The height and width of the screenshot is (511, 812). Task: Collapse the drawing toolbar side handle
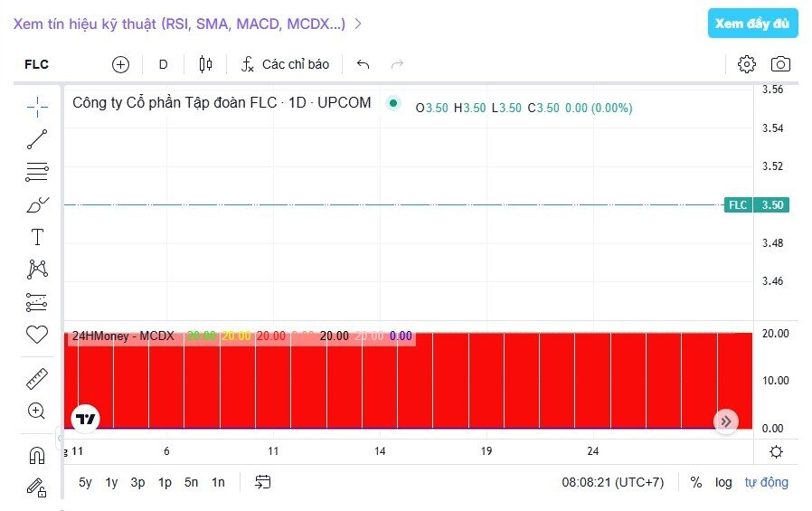click(59, 438)
